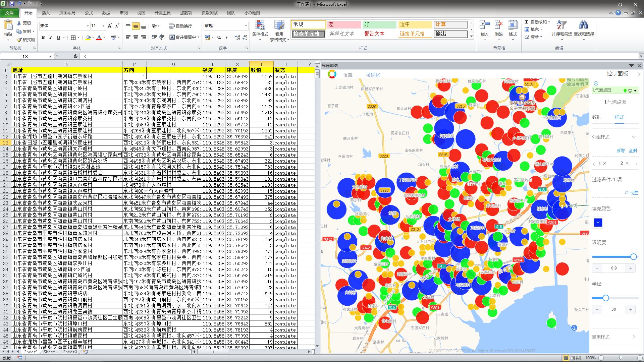Open the font name dropdown showing 宋体
The height and width of the screenshot is (362, 644).
tap(88, 26)
